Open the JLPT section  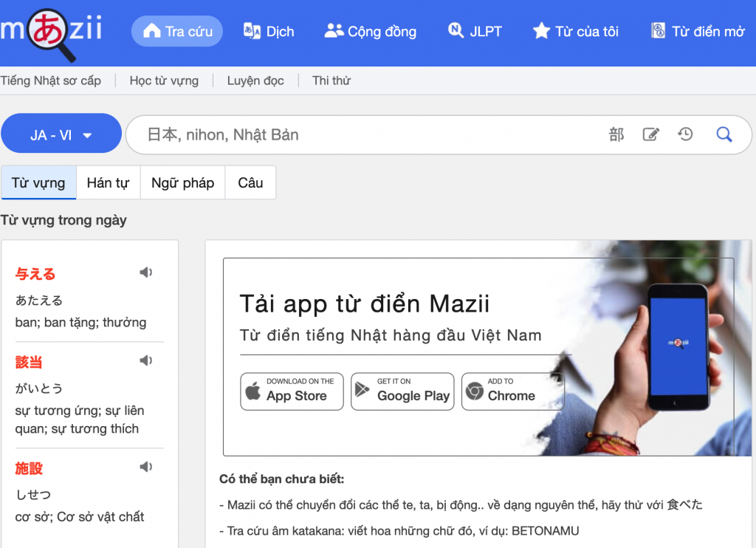(475, 31)
